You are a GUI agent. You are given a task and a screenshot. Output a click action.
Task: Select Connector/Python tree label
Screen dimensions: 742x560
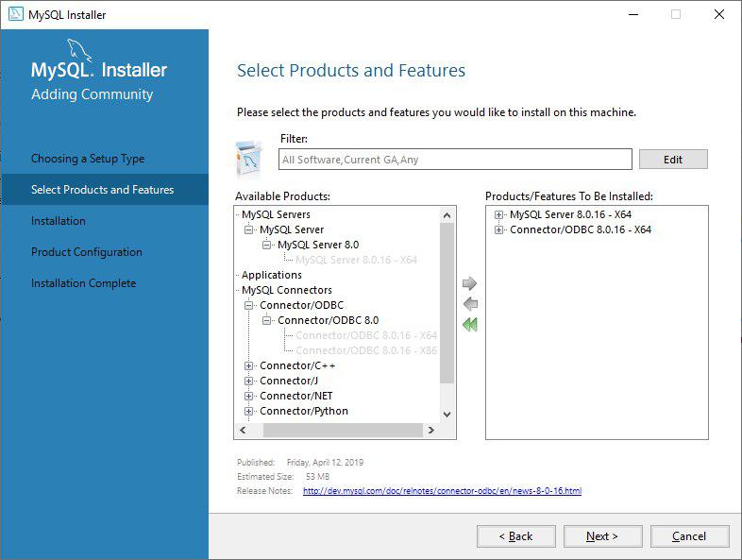[304, 412]
